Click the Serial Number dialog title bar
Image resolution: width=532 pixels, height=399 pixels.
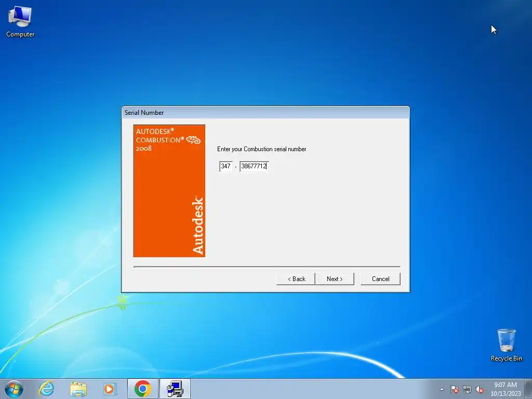(265, 113)
